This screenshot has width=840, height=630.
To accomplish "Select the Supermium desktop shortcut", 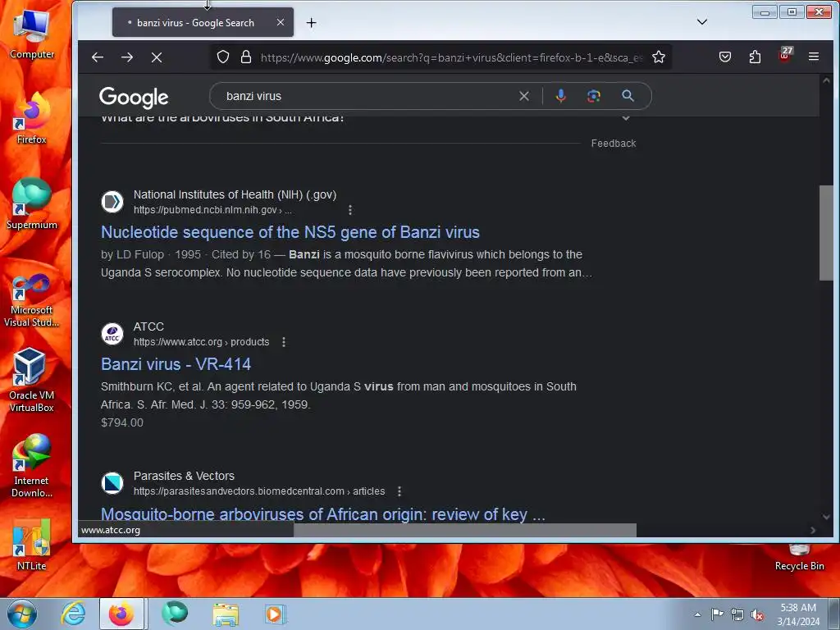I will (x=32, y=204).
